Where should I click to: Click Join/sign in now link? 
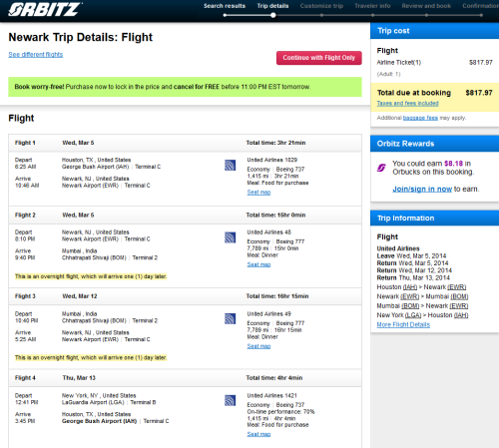(x=422, y=189)
